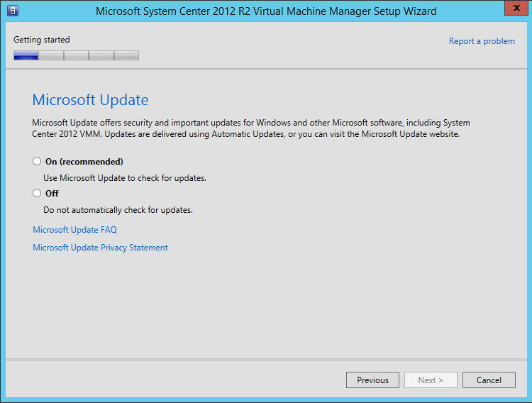Image resolution: width=532 pixels, height=403 pixels.
Task: Open the Report a problem link
Action: (x=482, y=41)
